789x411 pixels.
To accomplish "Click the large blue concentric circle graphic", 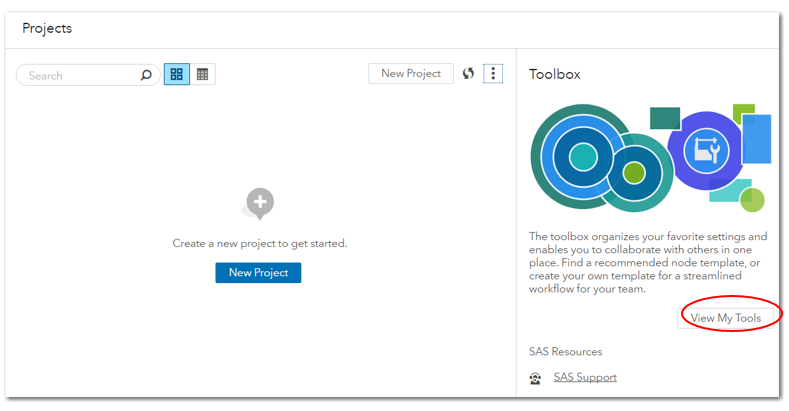I will point(582,156).
